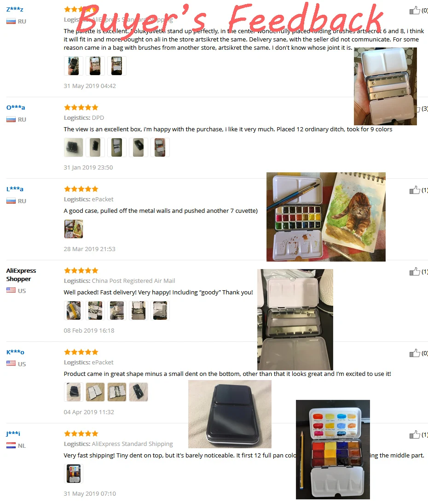Open first thumbnail in Z***z review
The image size is (428, 504).
coord(74,66)
